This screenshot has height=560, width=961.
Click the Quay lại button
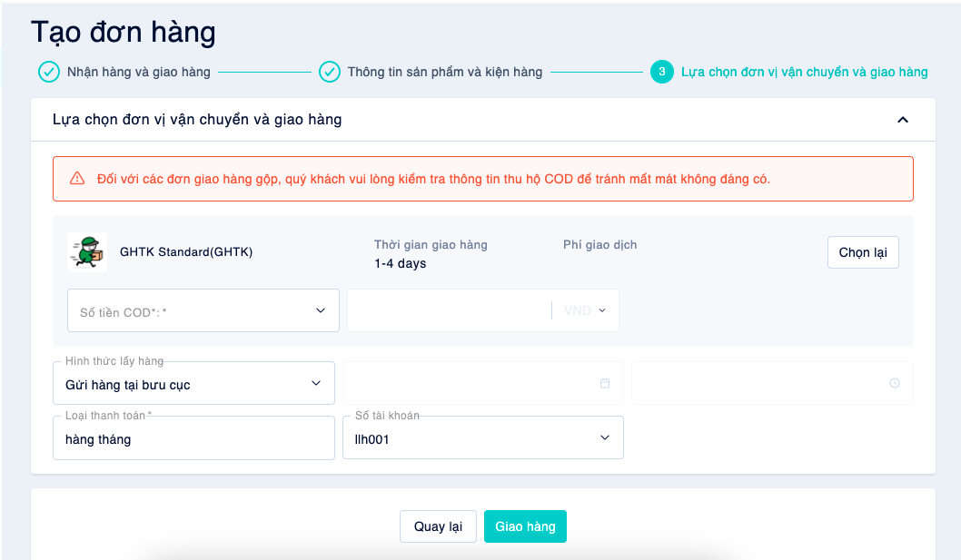438,526
